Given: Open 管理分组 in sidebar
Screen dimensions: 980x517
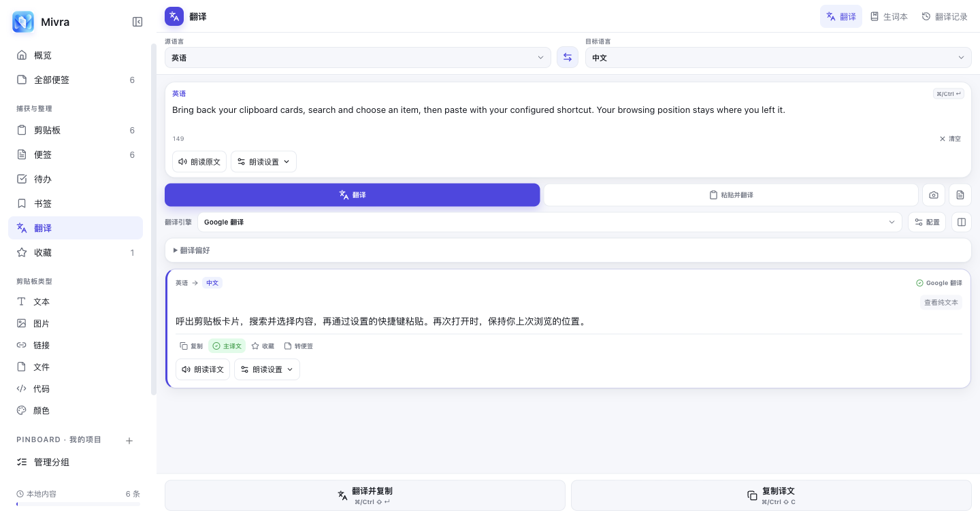Looking at the screenshot, I should tap(76, 462).
